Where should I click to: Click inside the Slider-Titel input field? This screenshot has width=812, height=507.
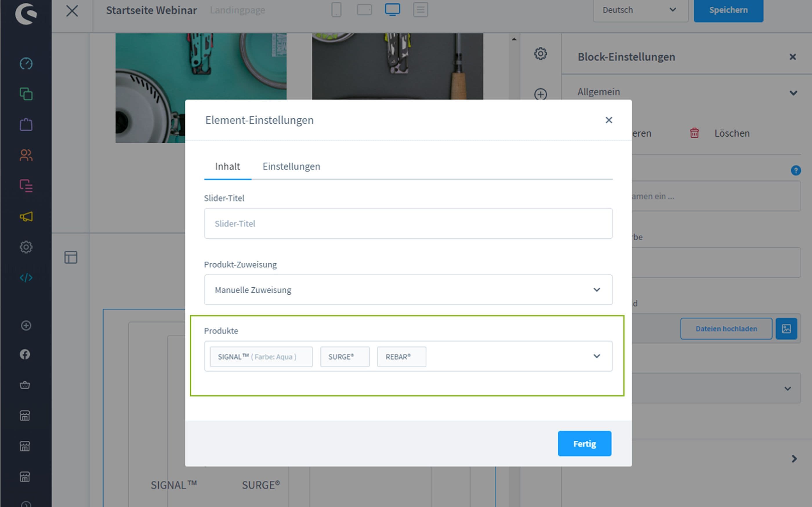coord(408,223)
